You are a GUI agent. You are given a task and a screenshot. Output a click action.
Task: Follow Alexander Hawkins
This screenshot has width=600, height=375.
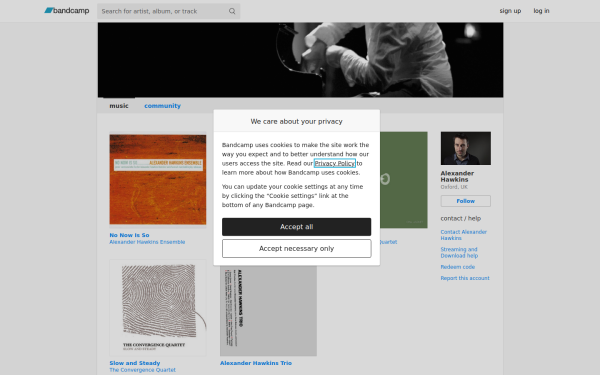pos(466,201)
